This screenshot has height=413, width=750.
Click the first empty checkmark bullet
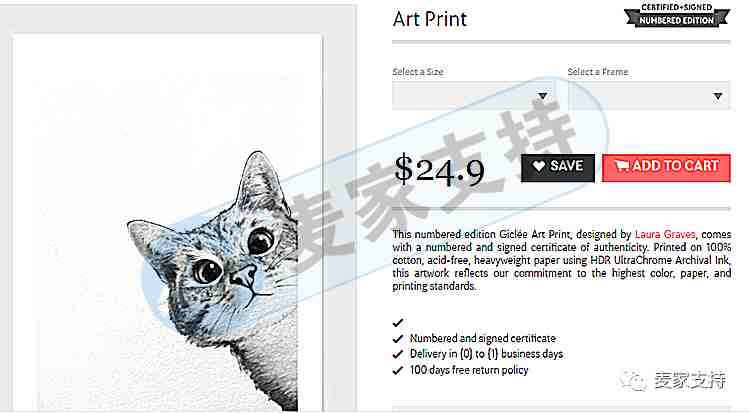tap(397, 323)
